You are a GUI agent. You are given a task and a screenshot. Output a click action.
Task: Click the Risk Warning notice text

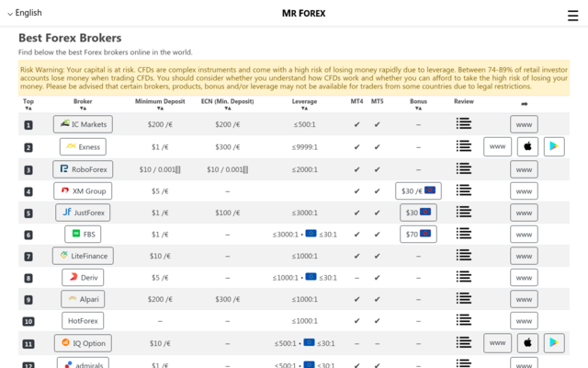pos(294,78)
